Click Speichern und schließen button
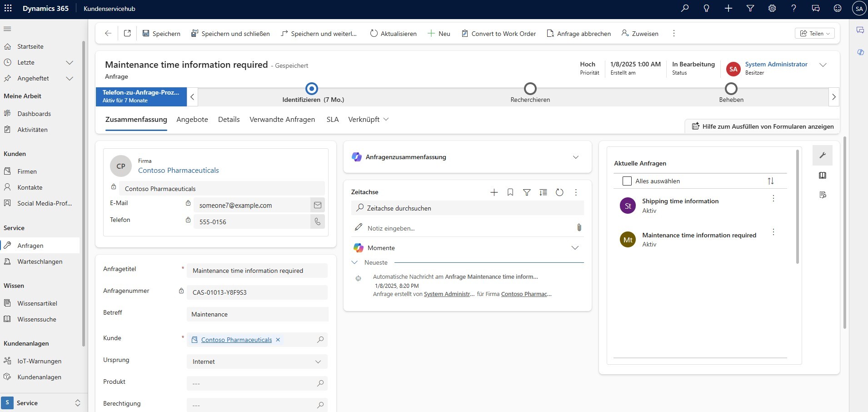868x412 pixels. coord(230,34)
